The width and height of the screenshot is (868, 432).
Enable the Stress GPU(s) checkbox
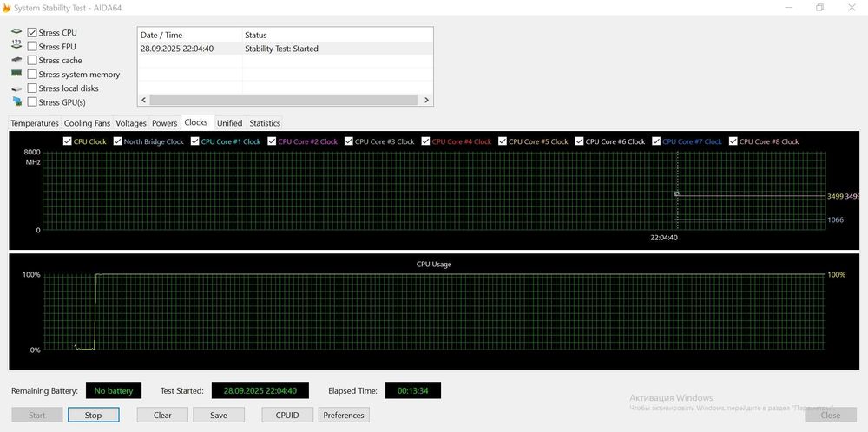pos(32,101)
